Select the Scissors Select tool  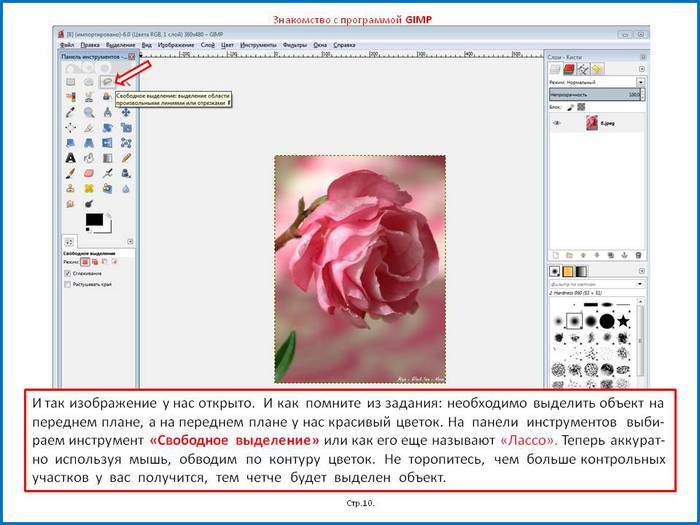click(x=89, y=97)
